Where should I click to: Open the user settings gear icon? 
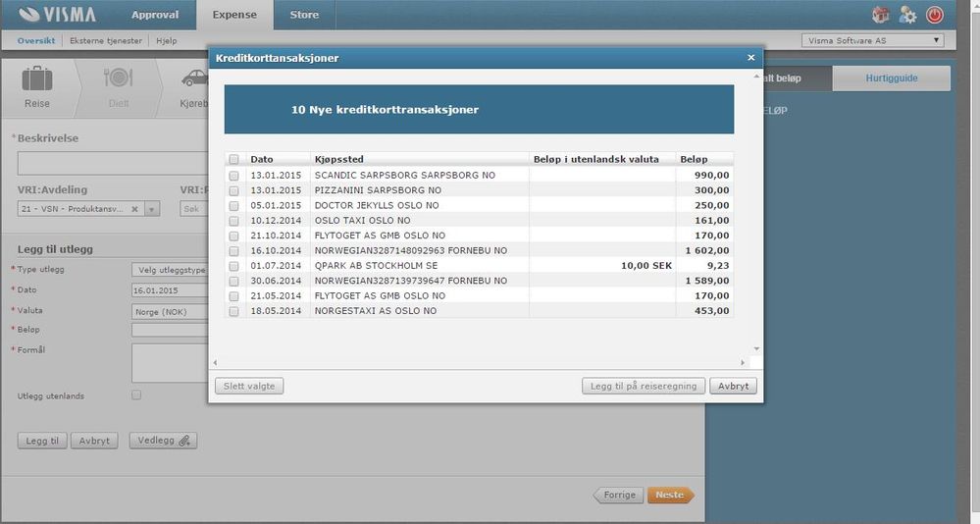907,15
